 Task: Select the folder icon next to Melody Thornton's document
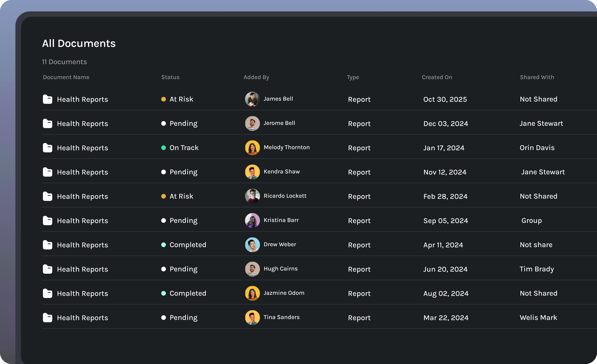coord(47,148)
